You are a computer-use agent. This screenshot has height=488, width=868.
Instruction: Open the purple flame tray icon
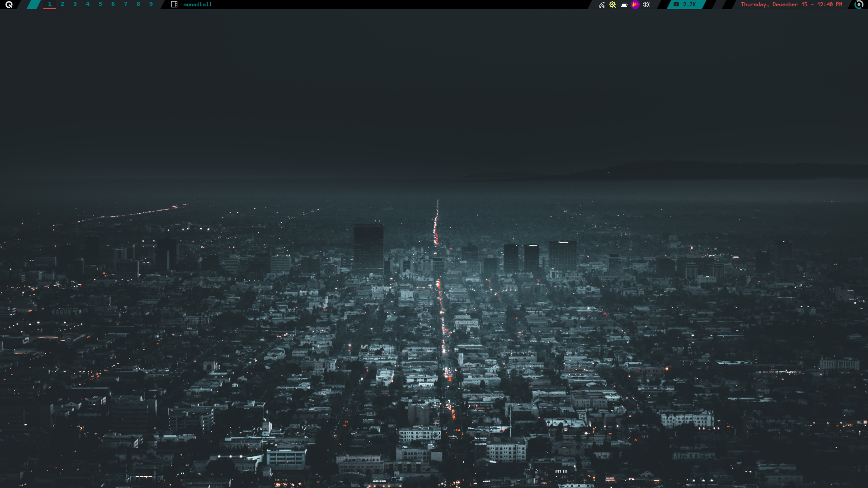[x=635, y=5]
